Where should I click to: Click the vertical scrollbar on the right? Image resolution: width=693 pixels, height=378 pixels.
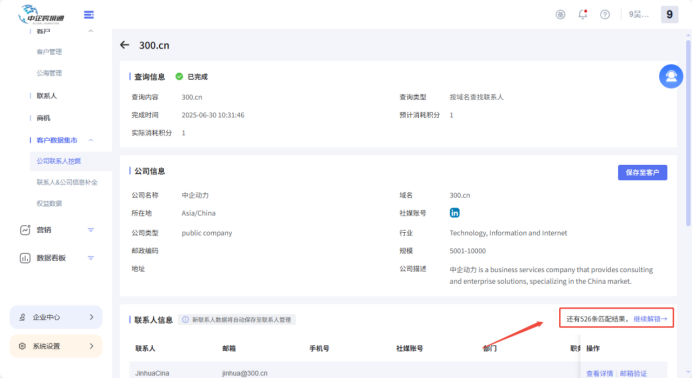point(688,134)
